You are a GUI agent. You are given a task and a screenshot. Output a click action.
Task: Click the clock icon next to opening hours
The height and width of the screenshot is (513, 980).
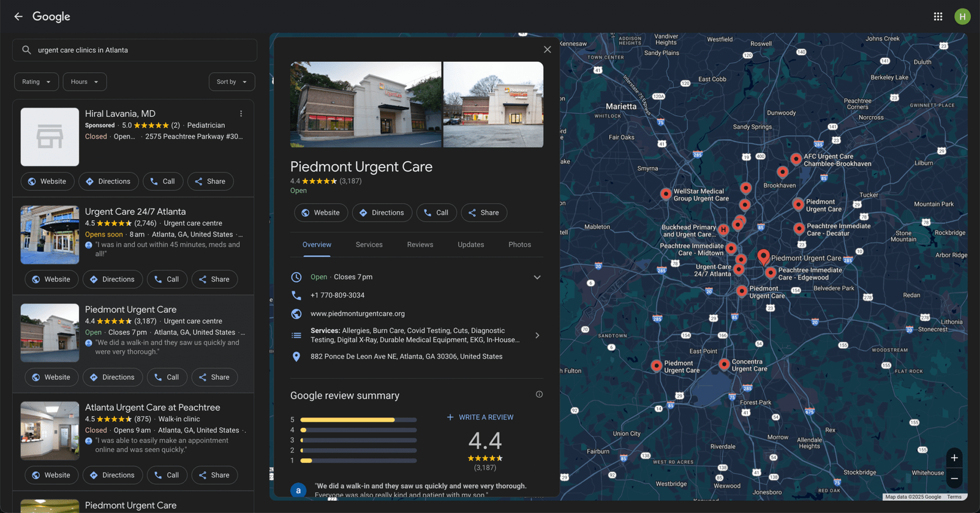click(x=296, y=277)
